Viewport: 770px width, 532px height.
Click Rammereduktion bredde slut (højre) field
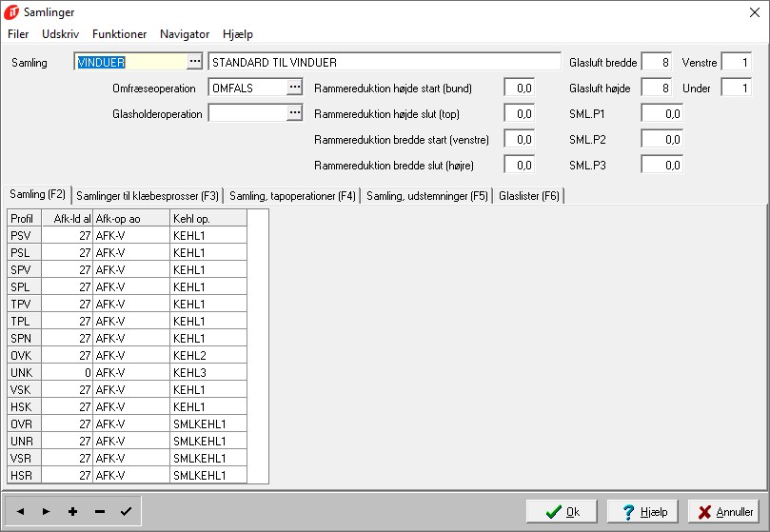tap(519, 165)
